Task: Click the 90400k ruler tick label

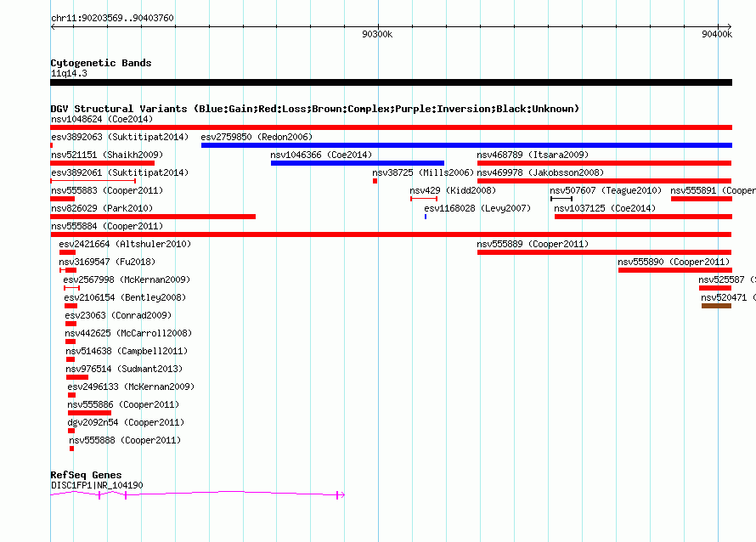Action: 717,34
